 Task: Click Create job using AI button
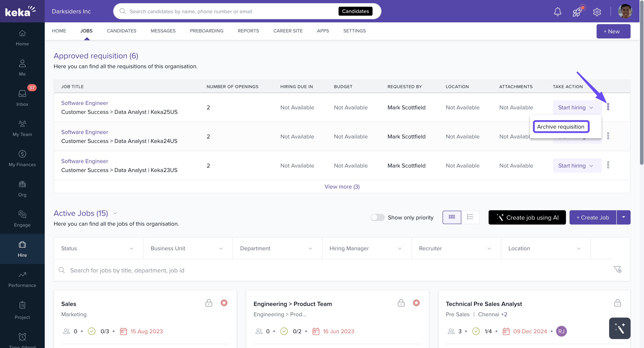pyautogui.click(x=527, y=217)
